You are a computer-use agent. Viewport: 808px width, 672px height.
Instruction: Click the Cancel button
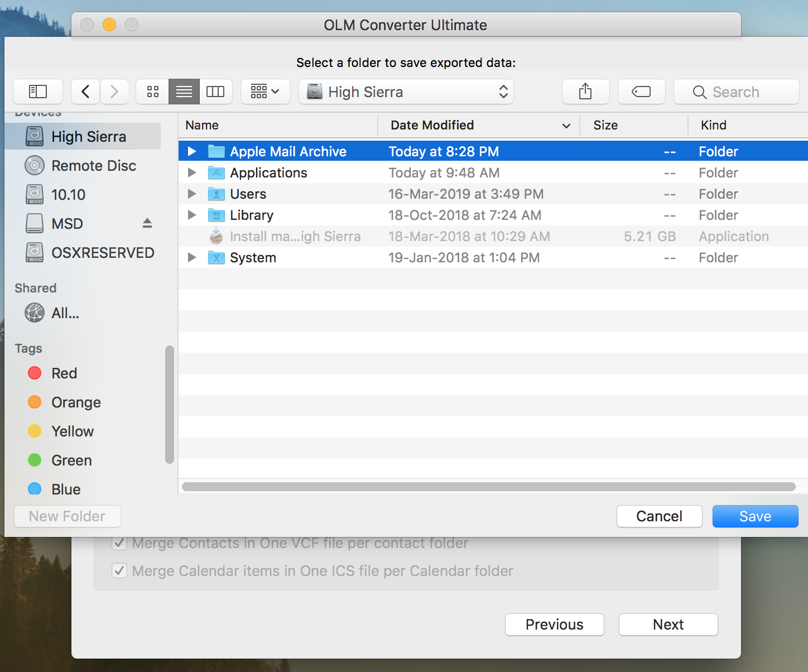click(x=660, y=516)
